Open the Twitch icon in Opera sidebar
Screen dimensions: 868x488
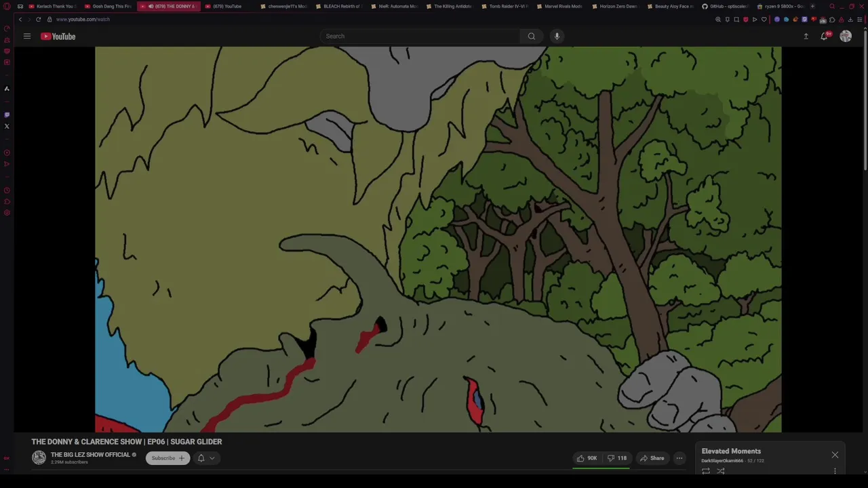tap(7, 115)
